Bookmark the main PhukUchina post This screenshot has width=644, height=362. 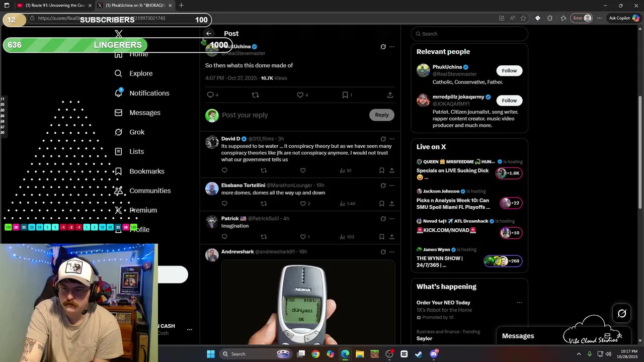pyautogui.click(x=345, y=95)
